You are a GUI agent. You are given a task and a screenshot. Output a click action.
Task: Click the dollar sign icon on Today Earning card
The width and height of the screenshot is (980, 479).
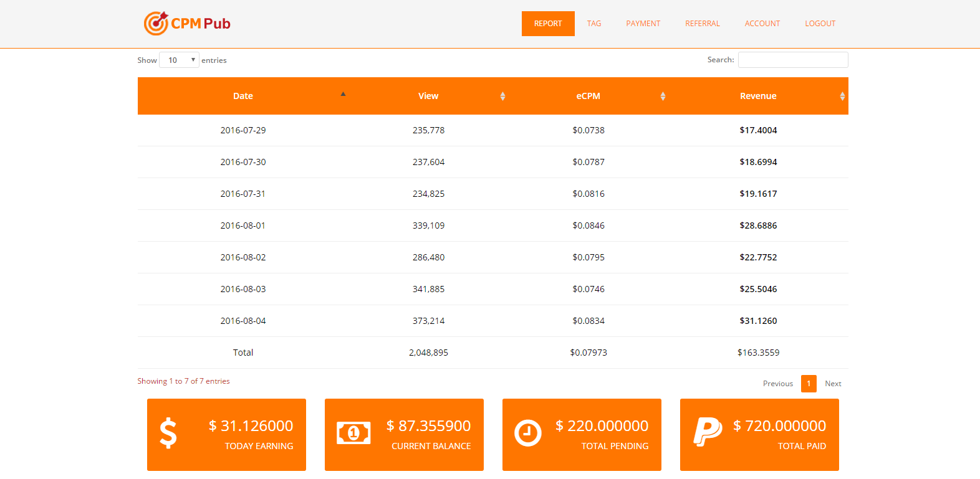[168, 434]
